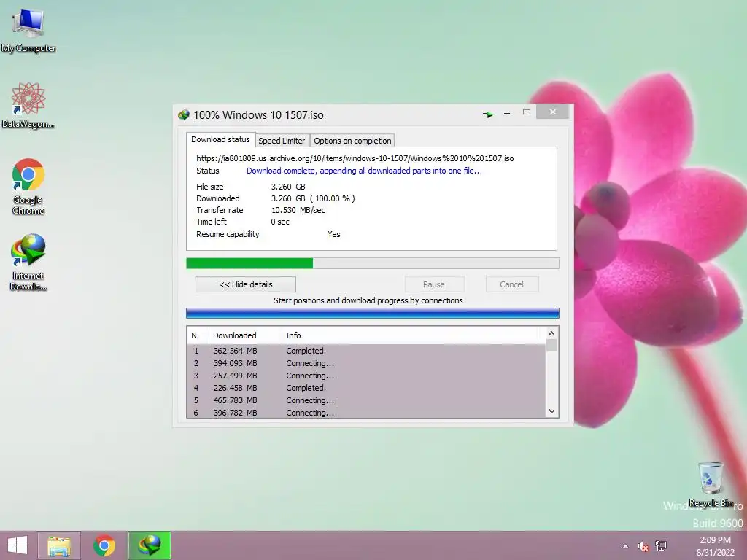The image size is (747, 560).
Task: Click the Pause button
Action: tap(434, 284)
